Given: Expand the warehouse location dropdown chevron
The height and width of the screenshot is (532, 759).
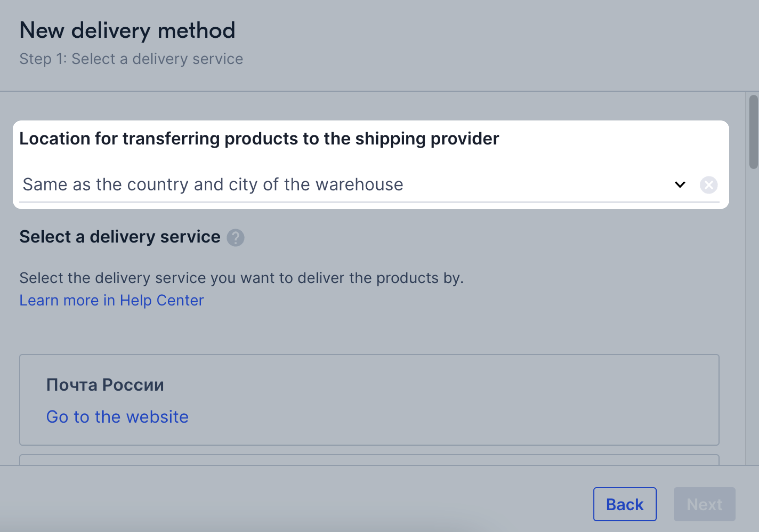Looking at the screenshot, I should pos(680,185).
